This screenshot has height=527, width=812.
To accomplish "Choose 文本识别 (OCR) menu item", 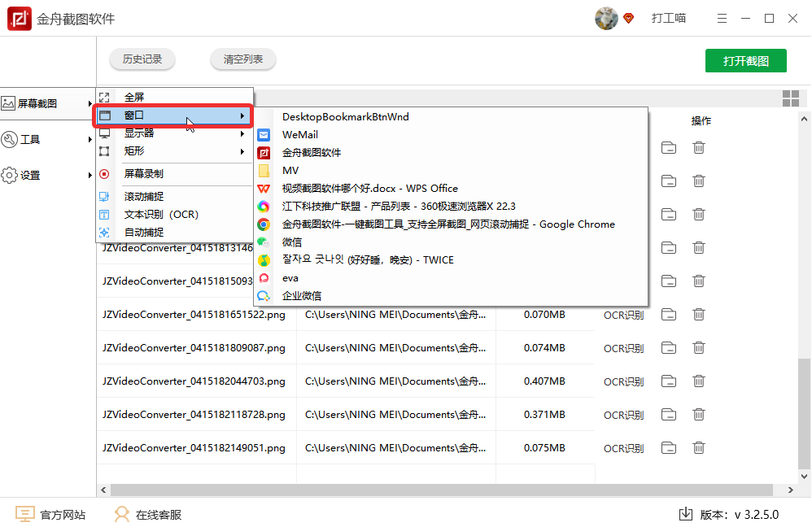I will click(x=174, y=215).
